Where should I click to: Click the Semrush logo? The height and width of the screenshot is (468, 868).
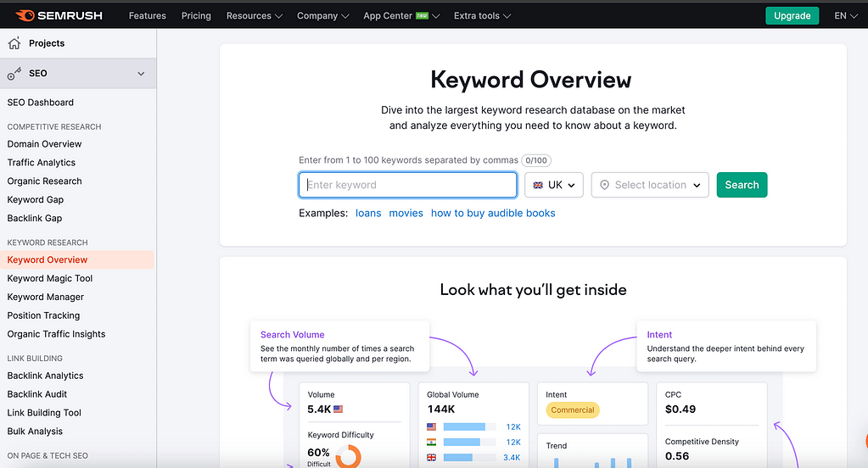(59, 15)
